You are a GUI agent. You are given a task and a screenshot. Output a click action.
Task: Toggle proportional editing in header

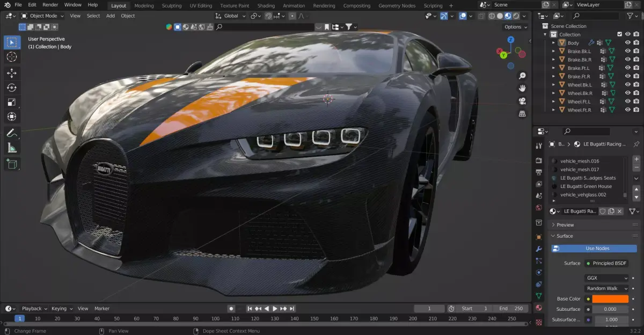[x=292, y=16]
